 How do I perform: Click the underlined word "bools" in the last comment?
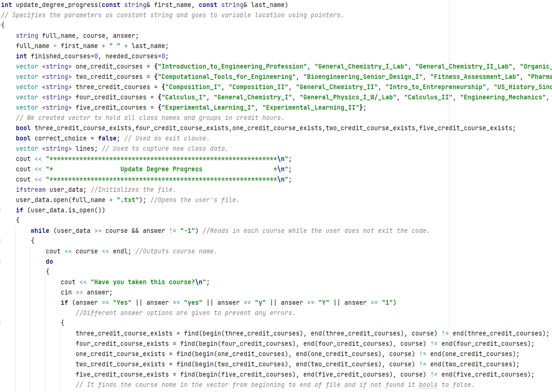coord(428,385)
